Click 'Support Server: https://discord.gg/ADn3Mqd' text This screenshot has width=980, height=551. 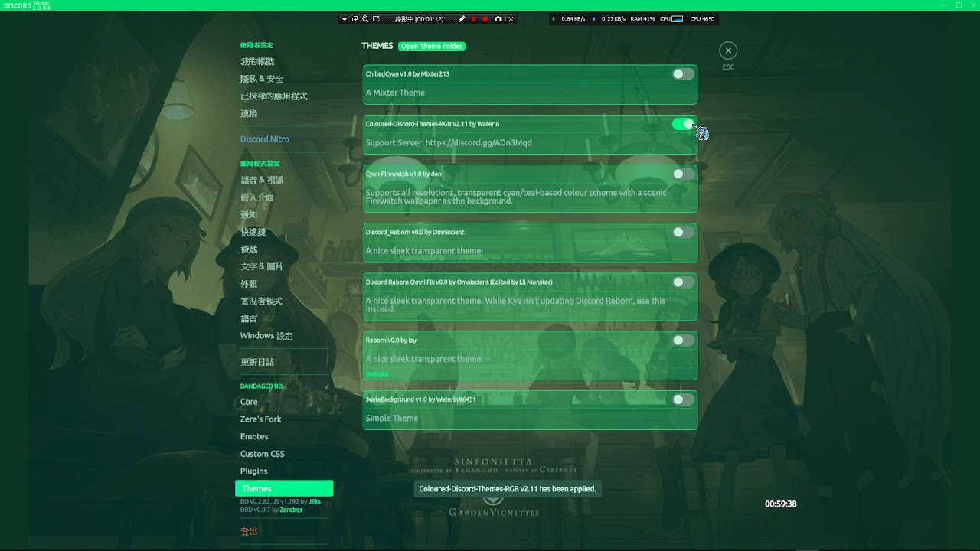[x=449, y=142]
